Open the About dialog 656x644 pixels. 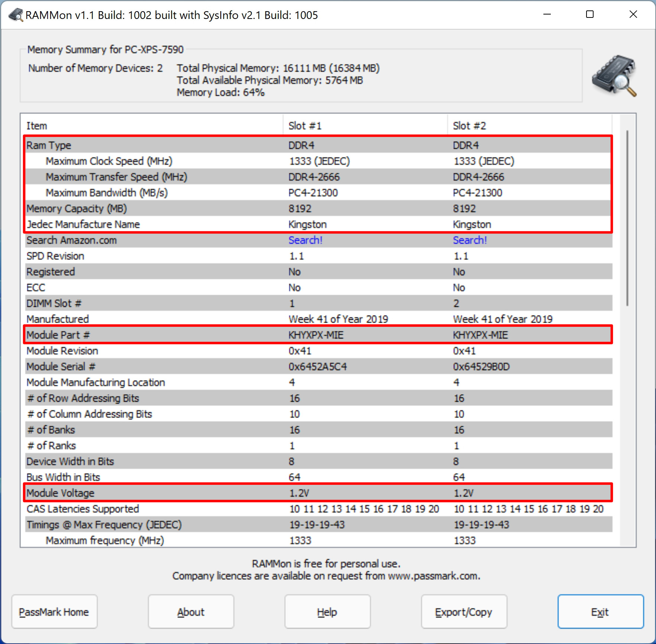pyautogui.click(x=191, y=612)
